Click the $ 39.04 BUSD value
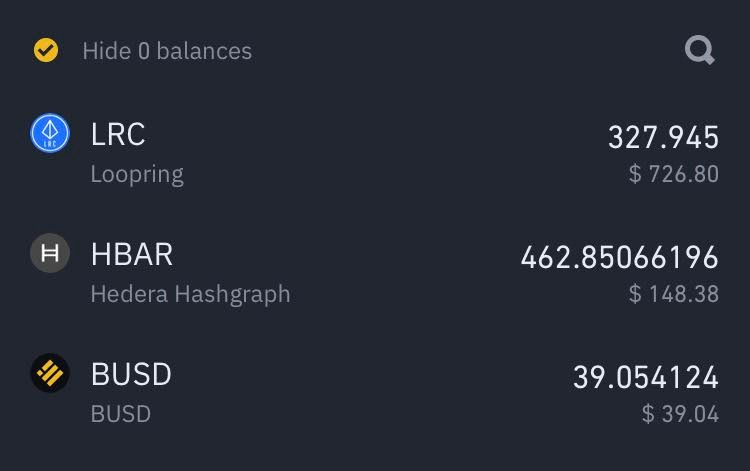The height and width of the screenshot is (471, 750). pos(680,414)
